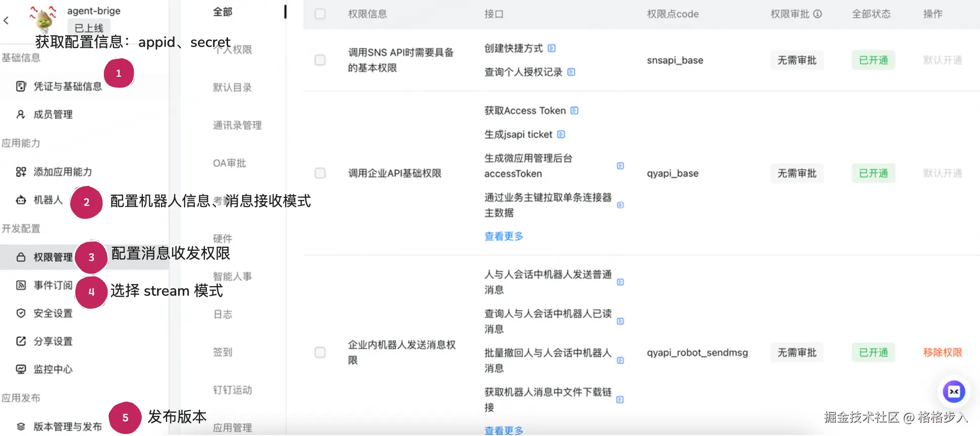Open 事件订阅 in the sidebar

click(52, 285)
